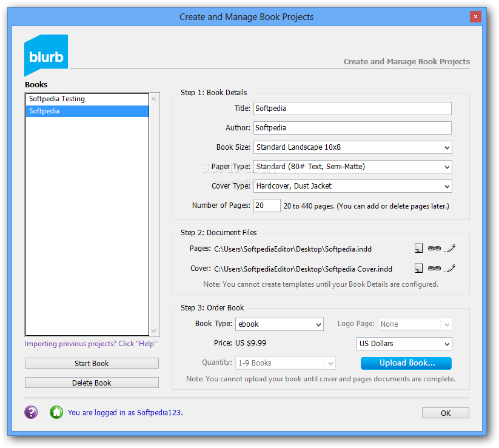Click the Number of Pages field
The width and height of the screenshot is (499, 448).
coord(267,206)
